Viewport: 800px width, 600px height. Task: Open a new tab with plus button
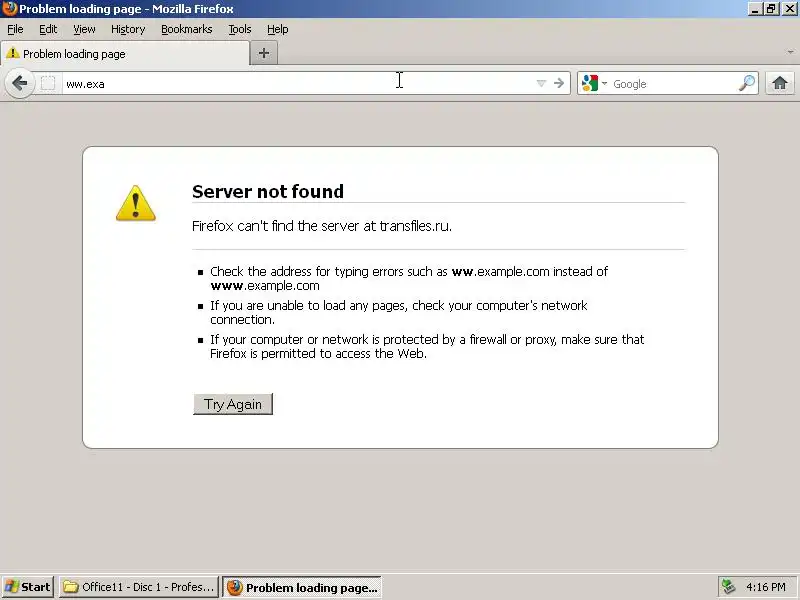coord(264,53)
